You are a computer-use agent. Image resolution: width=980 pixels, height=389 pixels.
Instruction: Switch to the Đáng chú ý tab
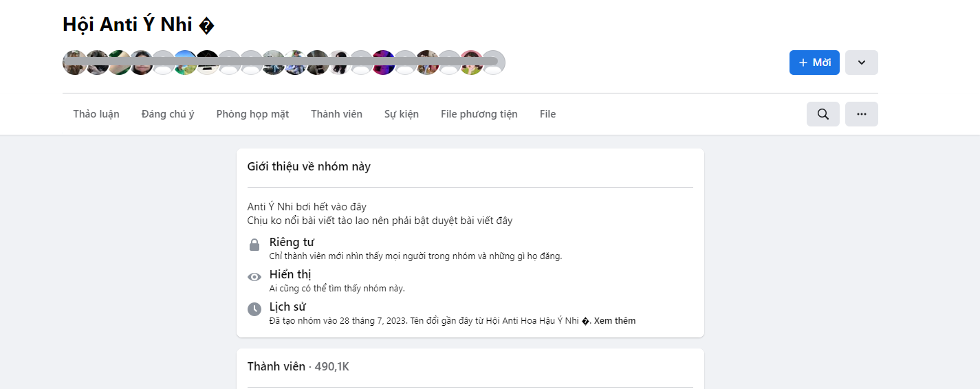(x=168, y=114)
